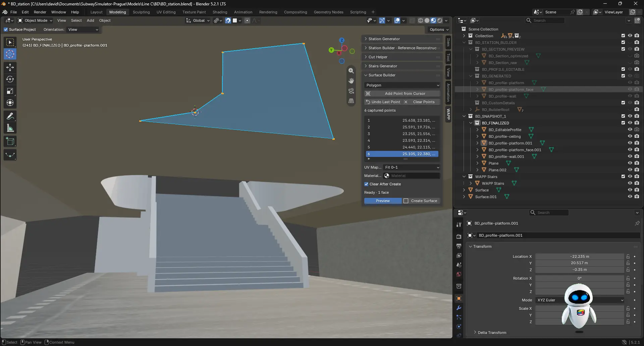Exclude BD_SNAPSHOT_1 collection via checkbox

pos(623,116)
